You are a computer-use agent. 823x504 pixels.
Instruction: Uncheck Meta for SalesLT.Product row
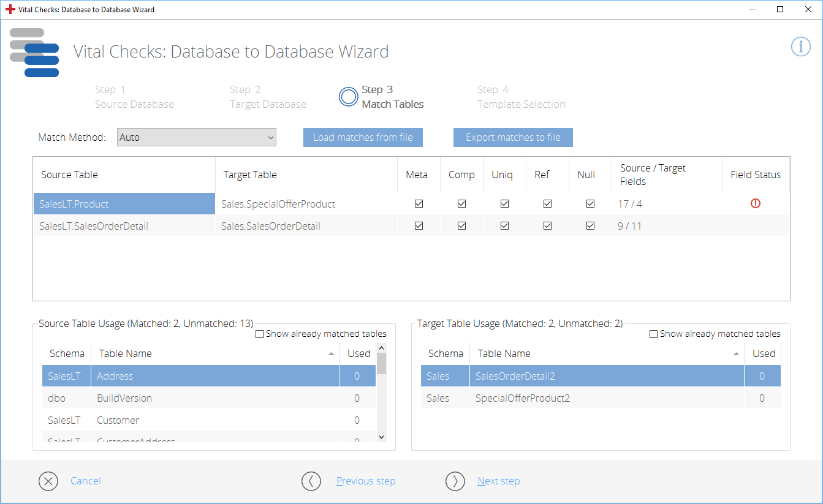tap(419, 204)
